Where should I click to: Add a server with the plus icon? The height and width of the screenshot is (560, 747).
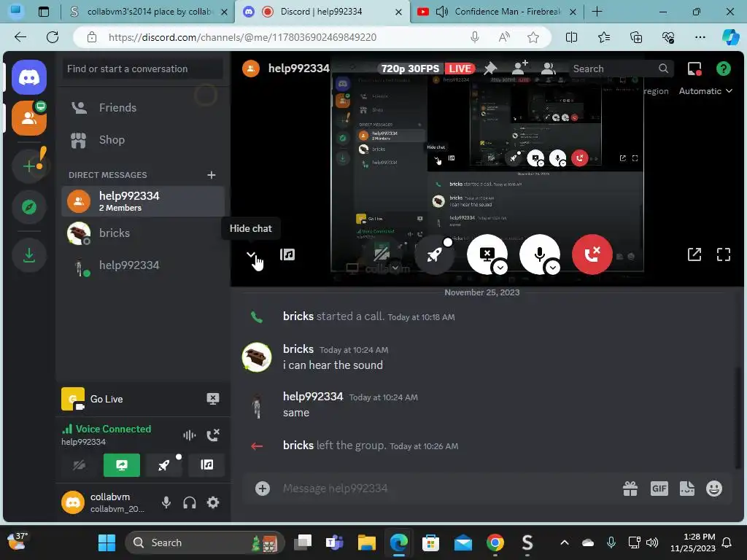pos(29,166)
